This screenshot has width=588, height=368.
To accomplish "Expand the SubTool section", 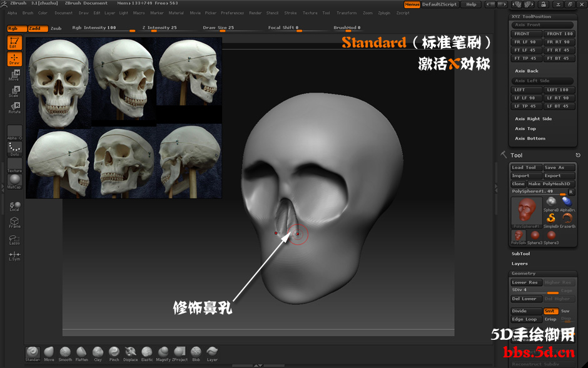I will pos(520,254).
